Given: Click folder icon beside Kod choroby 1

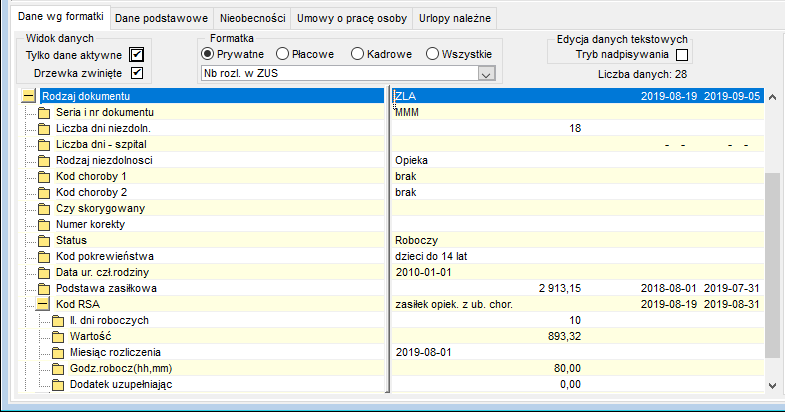Looking at the screenshot, I should pos(44,177).
